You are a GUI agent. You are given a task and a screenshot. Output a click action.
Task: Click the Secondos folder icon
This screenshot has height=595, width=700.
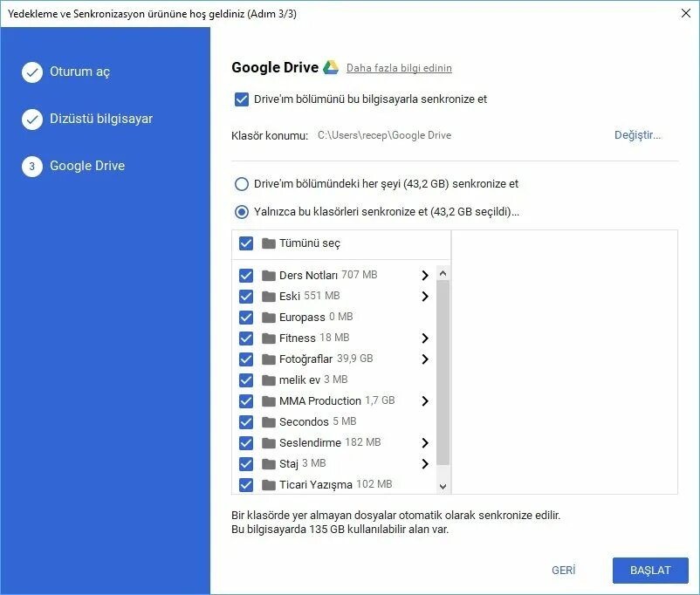268,421
